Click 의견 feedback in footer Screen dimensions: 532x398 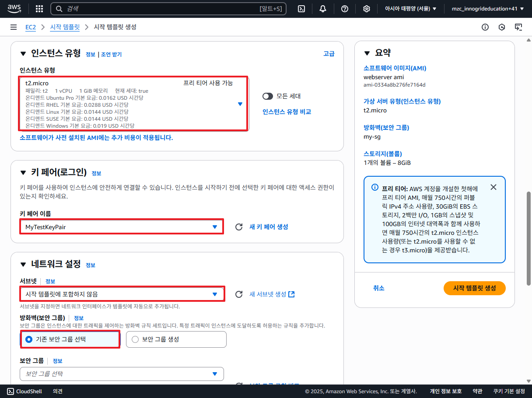pyautogui.click(x=58, y=391)
